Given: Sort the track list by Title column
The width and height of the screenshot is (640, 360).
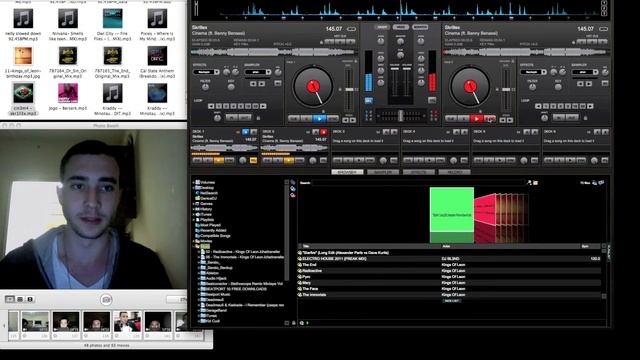Looking at the screenshot, I should (x=370, y=247).
